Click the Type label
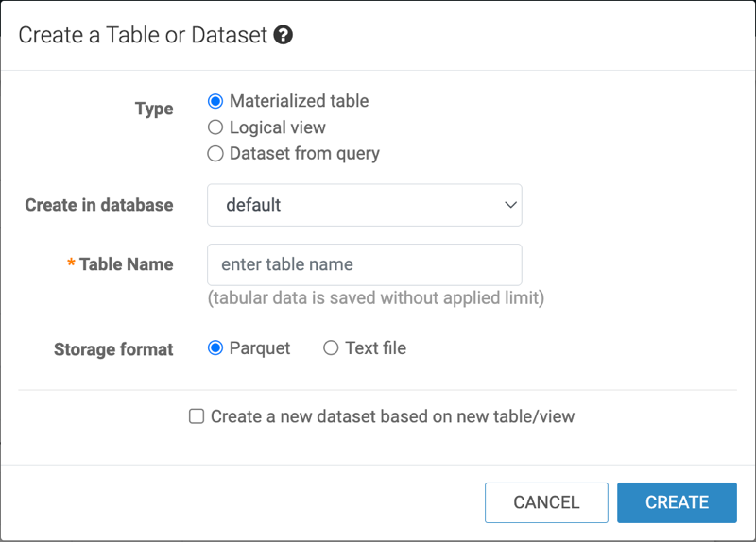This screenshot has width=756, height=542. pos(154,109)
